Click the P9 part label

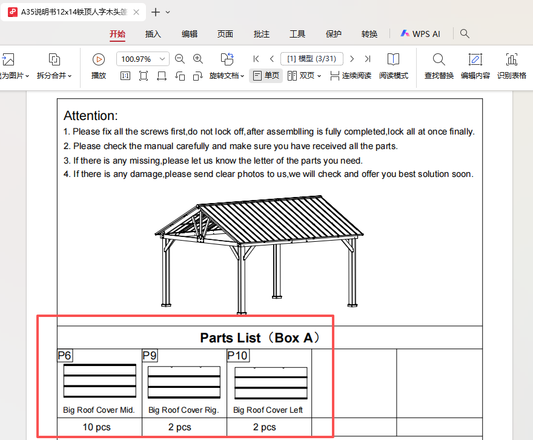[150, 356]
